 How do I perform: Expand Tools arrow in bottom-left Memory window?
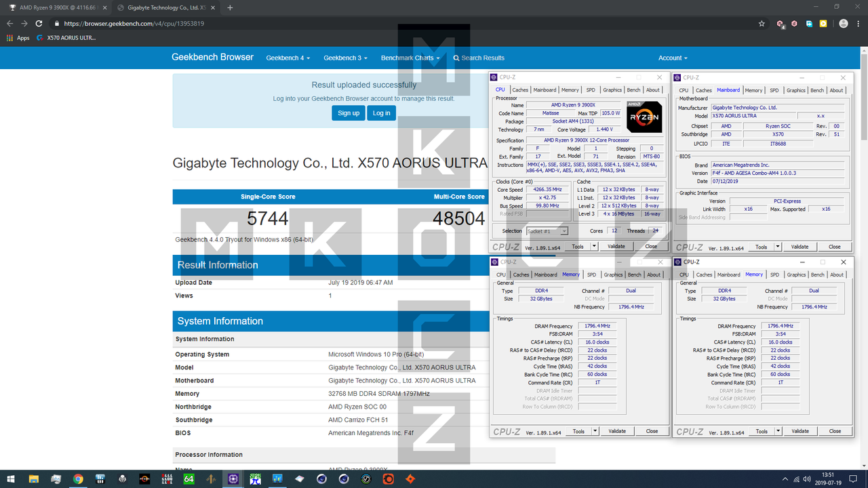pos(595,431)
